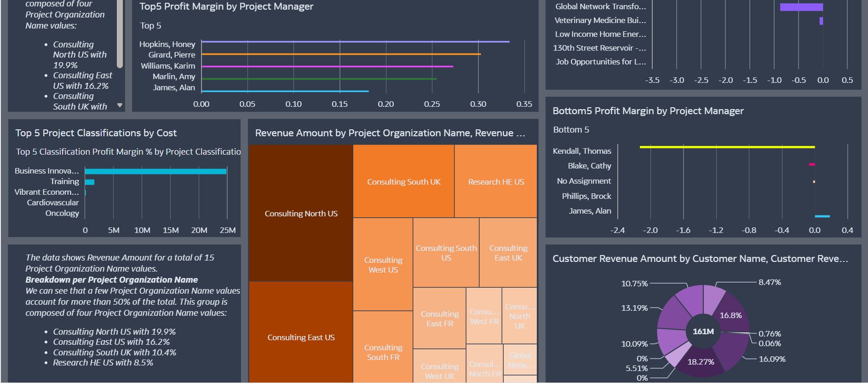Viewport: 868px width, 383px height.
Task: Click the Consulting North US treemap tile
Action: tap(301, 213)
